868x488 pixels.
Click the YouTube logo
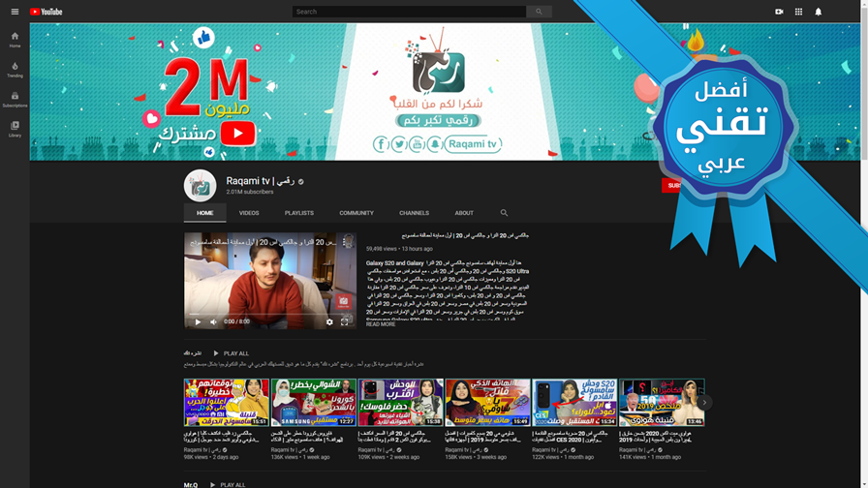(46, 12)
